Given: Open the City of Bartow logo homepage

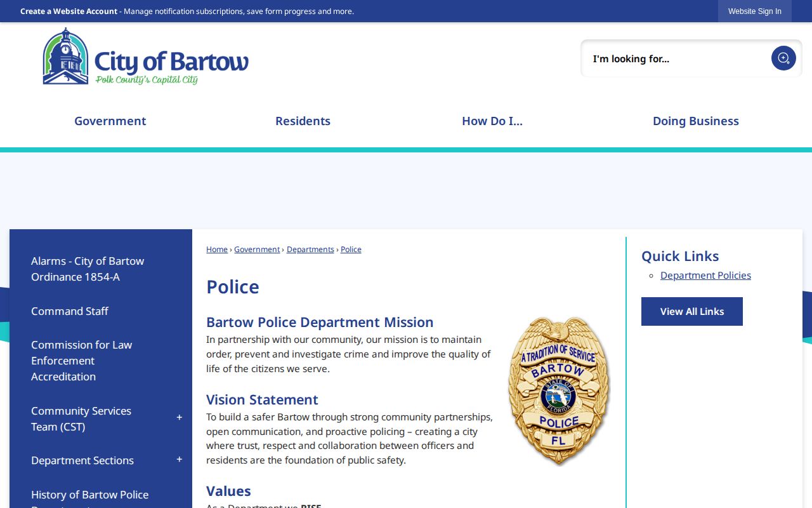Looking at the screenshot, I should (x=146, y=57).
